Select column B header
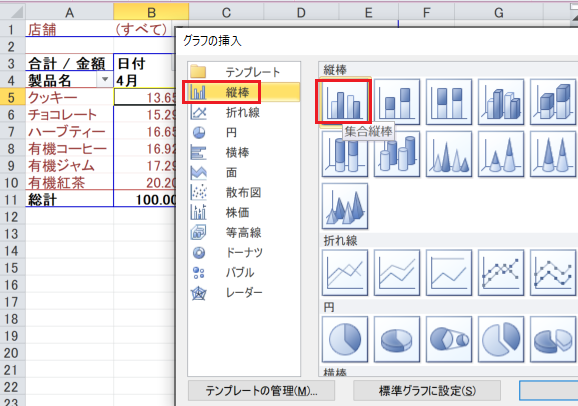The width and height of the screenshot is (578, 406). (151, 13)
